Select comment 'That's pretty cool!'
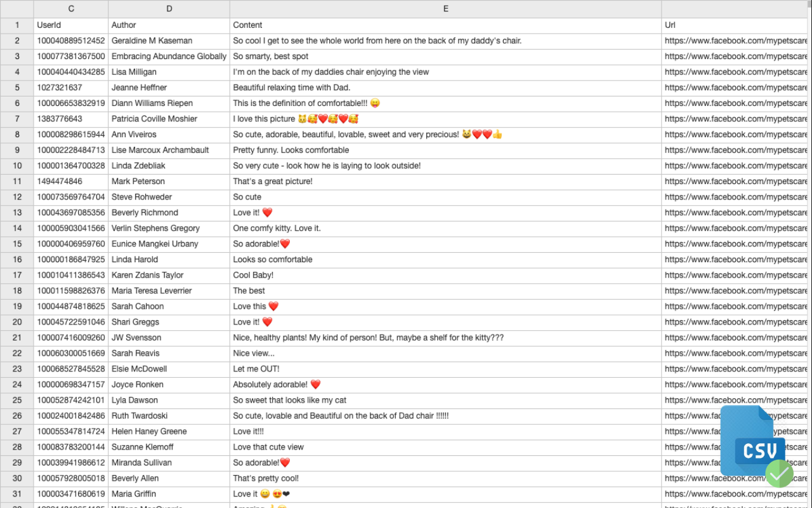This screenshot has width=812, height=508. point(446,478)
